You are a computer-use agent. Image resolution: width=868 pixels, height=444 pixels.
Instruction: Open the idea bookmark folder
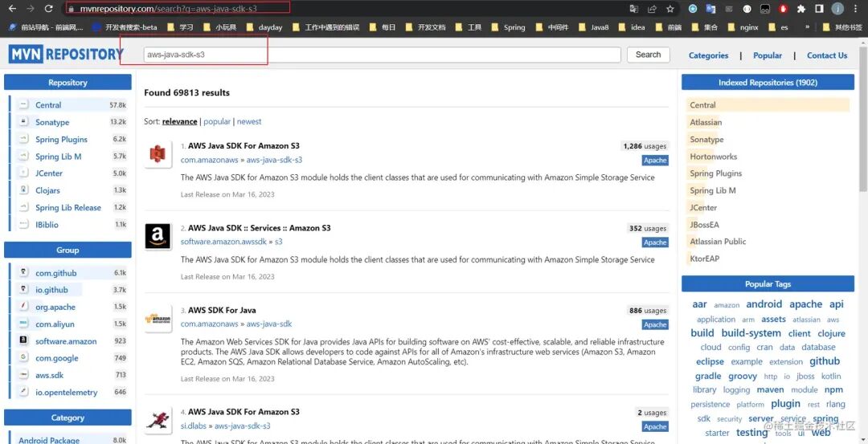tap(632, 27)
